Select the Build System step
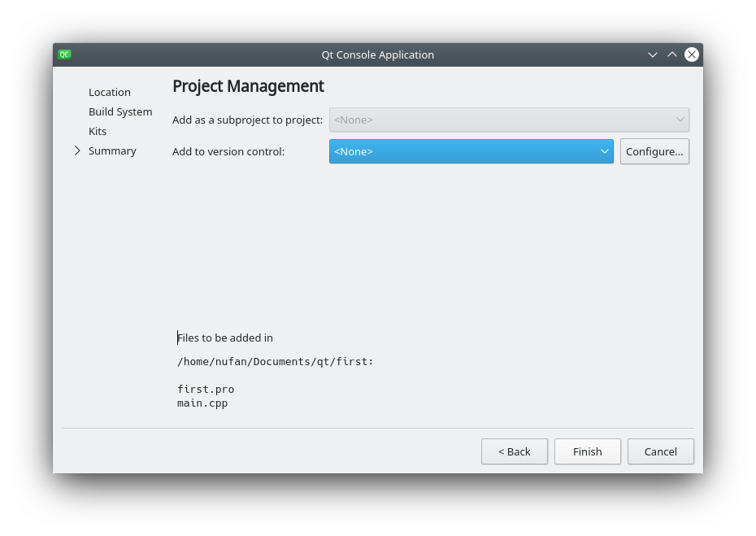Screen dimensions: 756x536 pyautogui.click(x=120, y=111)
